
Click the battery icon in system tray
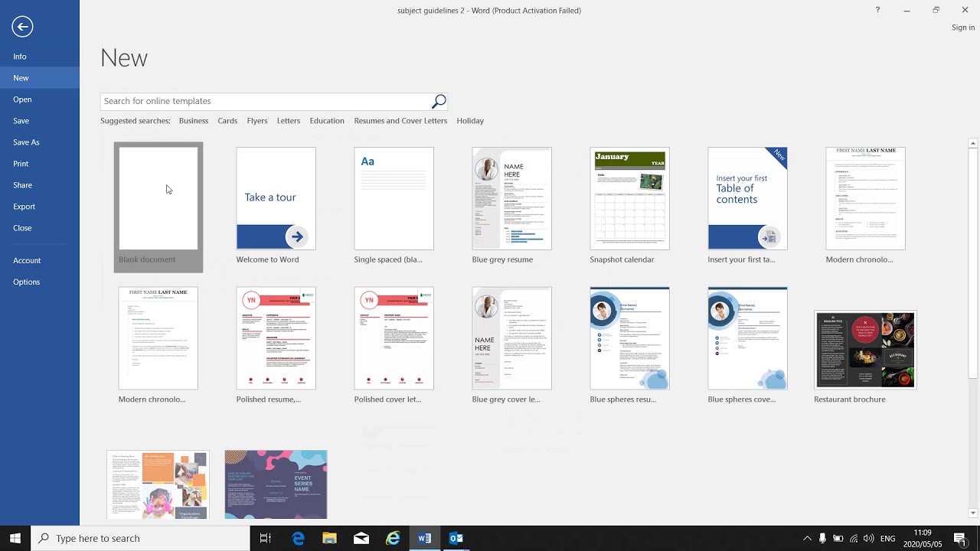click(x=838, y=538)
